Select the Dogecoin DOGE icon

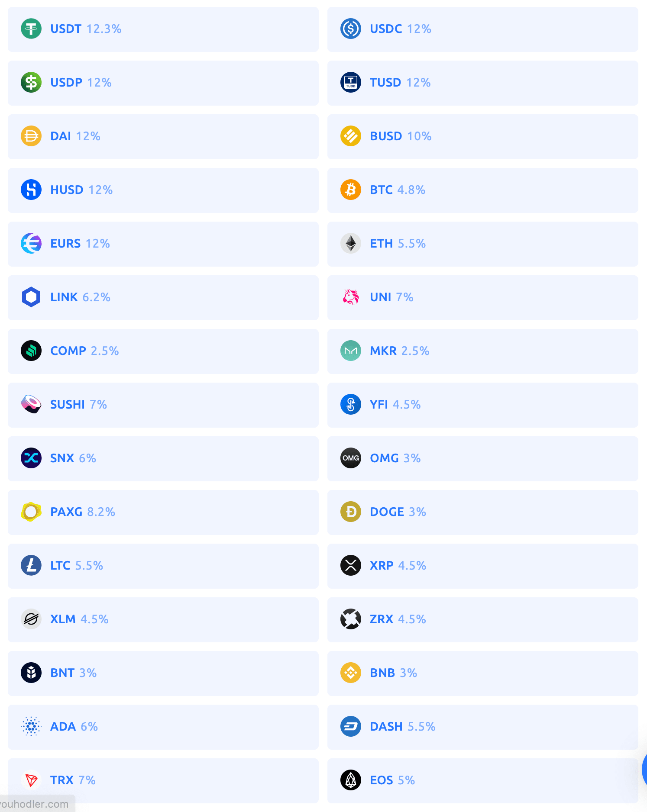350,512
